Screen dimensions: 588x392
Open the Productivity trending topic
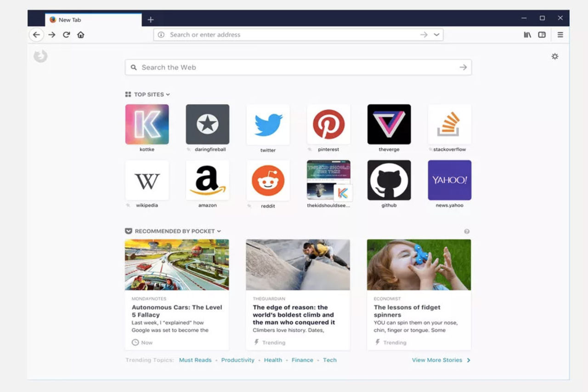[x=237, y=360]
